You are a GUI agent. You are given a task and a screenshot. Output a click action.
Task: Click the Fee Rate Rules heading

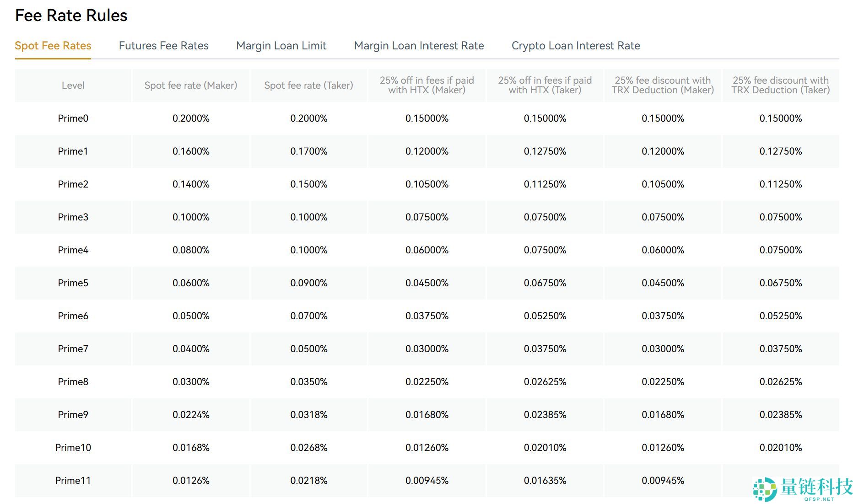pos(71,16)
